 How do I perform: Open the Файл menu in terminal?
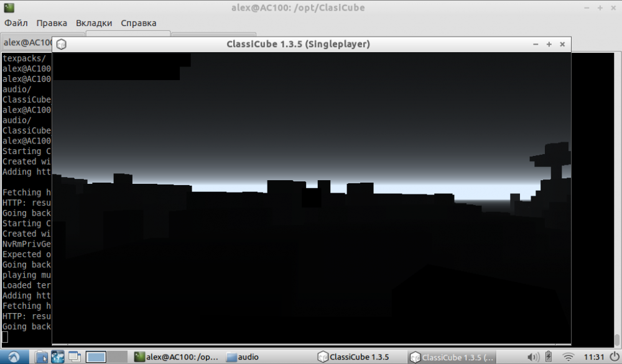16,23
